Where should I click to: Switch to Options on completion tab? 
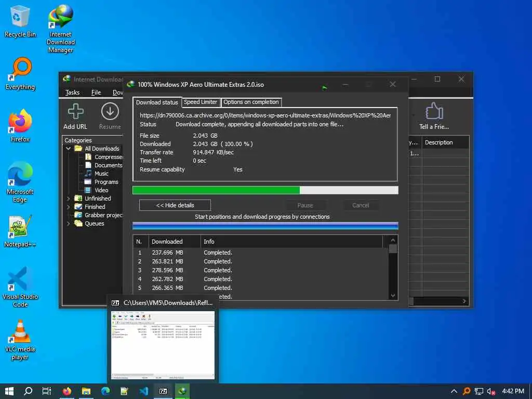[251, 102]
